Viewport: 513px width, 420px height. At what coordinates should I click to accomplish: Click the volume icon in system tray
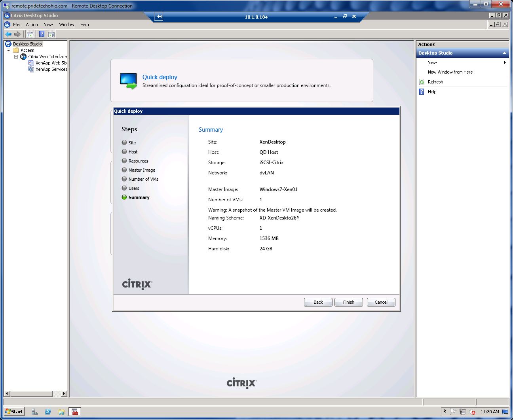click(x=472, y=412)
